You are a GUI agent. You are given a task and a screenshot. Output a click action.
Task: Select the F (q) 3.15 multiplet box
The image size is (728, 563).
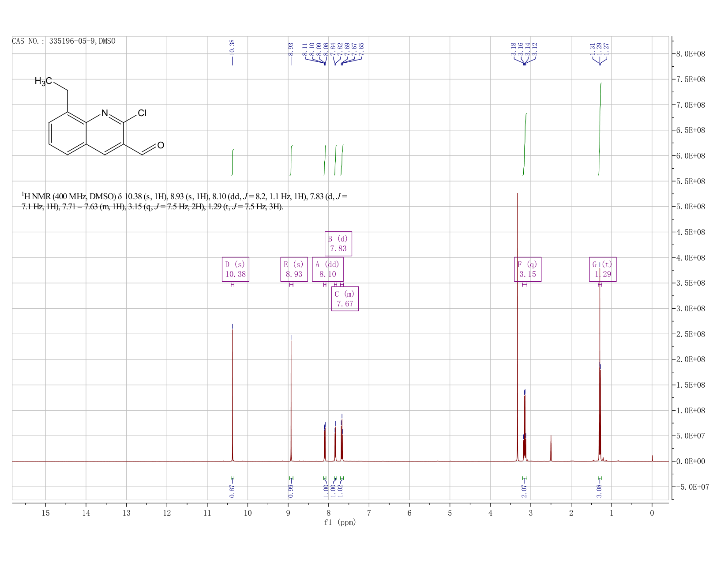click(528, 269)
